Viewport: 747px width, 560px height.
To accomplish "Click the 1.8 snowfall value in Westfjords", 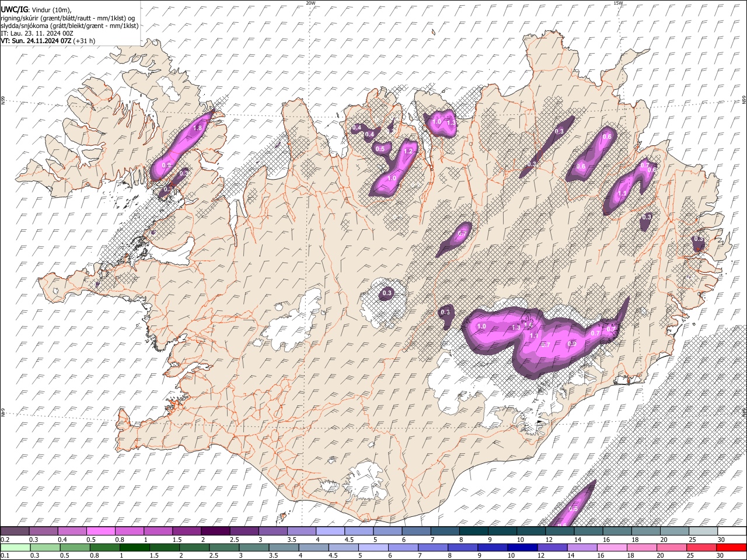I will [197, 128].
